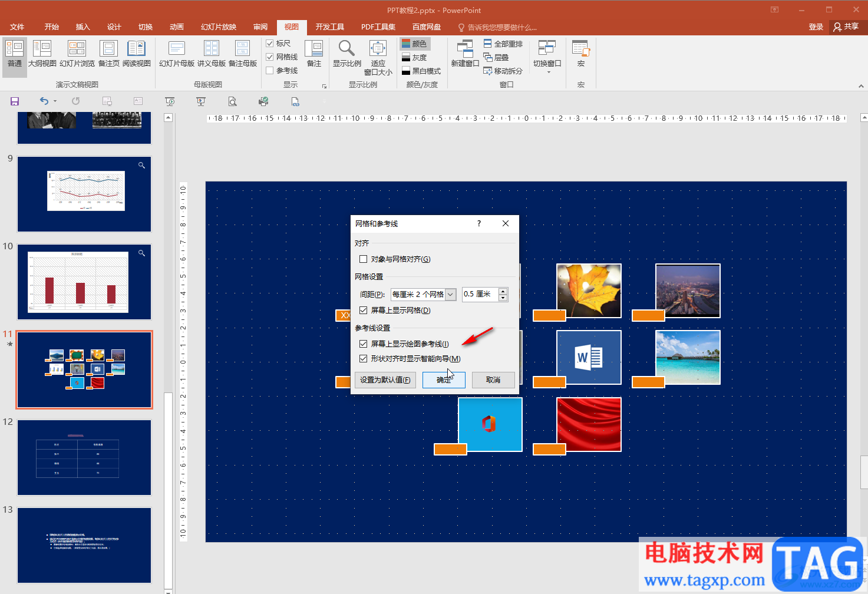Select slide 10 thumbnail with bar chart

84,282
